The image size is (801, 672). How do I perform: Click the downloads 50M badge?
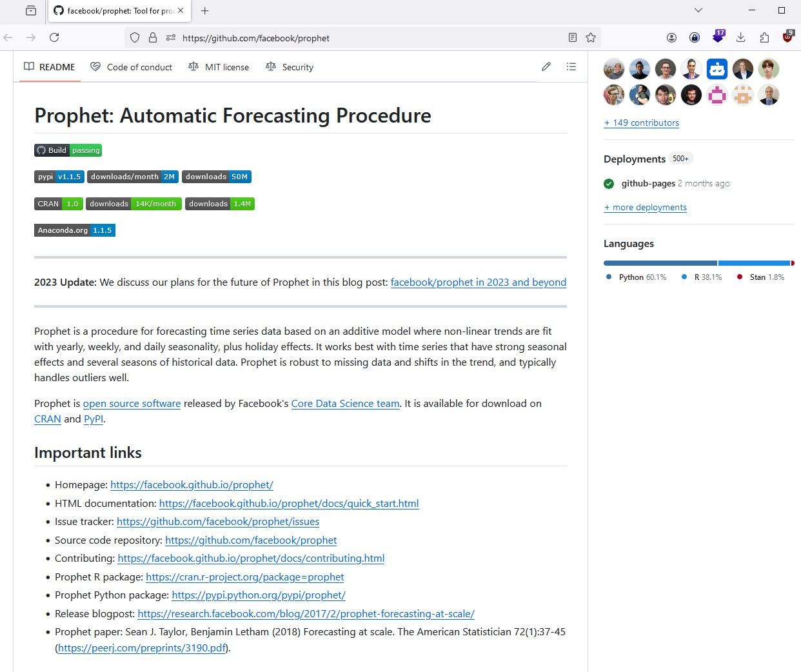tap(217, 177)
